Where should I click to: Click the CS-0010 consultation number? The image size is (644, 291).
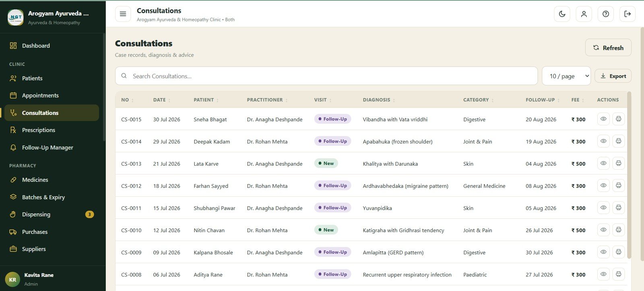point(131,230)
